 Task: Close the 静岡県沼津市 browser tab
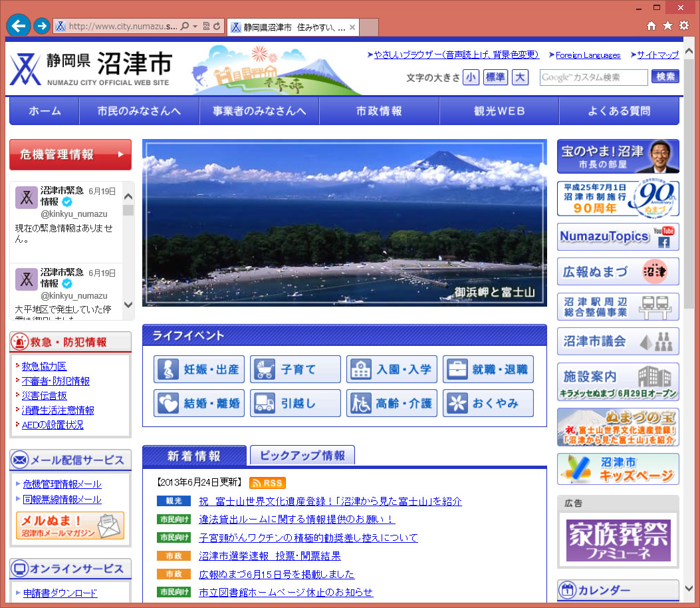click(352, 27)
